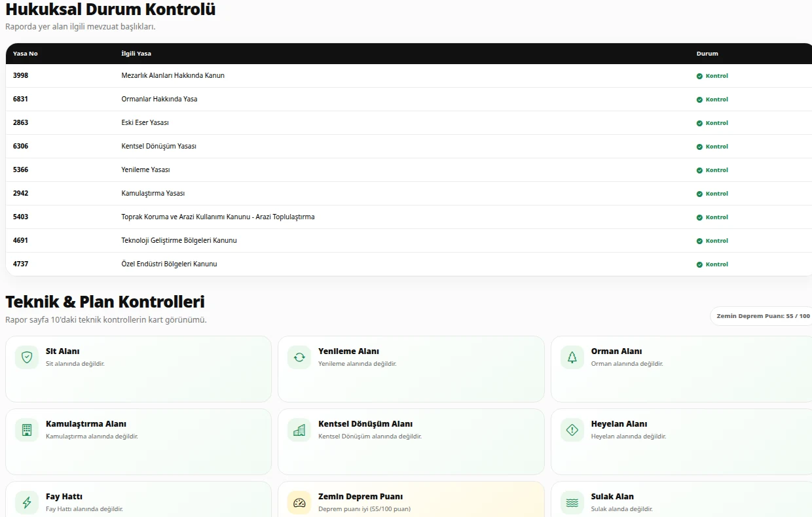The image size is (812, 517).
Task: Click the green check icon in row 6306
Action: point(699,147)
